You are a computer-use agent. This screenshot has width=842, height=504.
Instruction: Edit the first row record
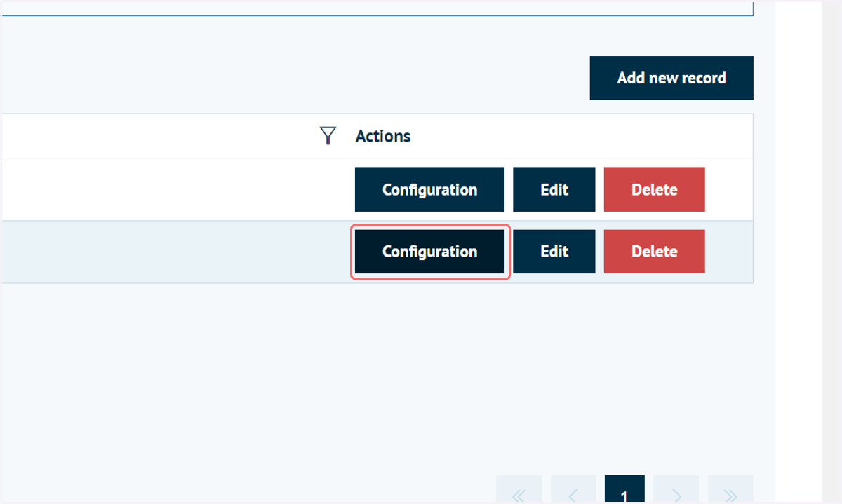[x=554, y=189]
